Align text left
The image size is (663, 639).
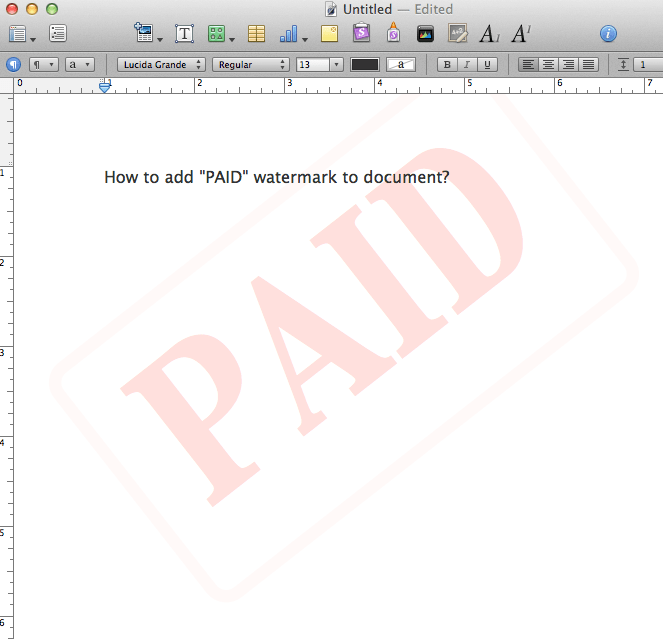pos(528,65)
